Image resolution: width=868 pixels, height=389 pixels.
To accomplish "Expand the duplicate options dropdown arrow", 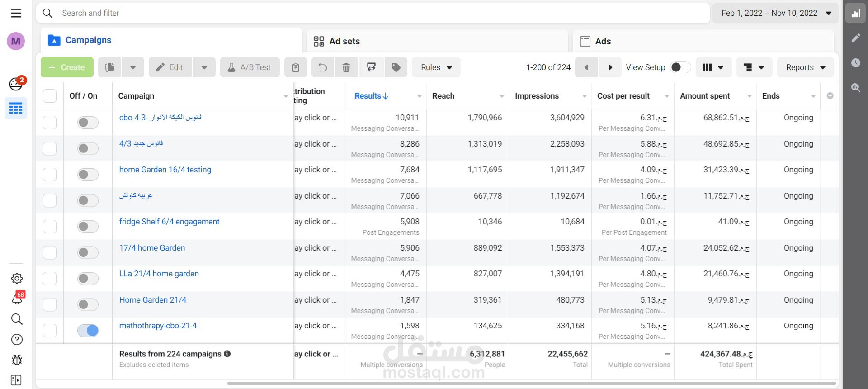I will [x=133, y=67].
